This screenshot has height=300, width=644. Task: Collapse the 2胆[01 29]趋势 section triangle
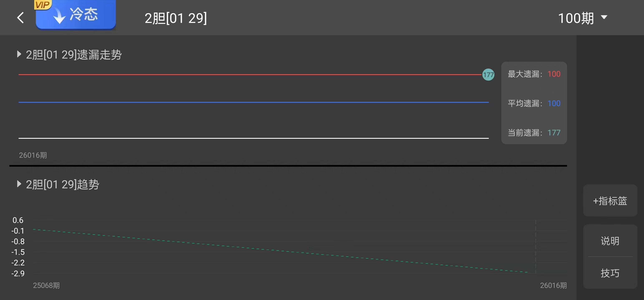pyautogui.click(x=19, y=184)
